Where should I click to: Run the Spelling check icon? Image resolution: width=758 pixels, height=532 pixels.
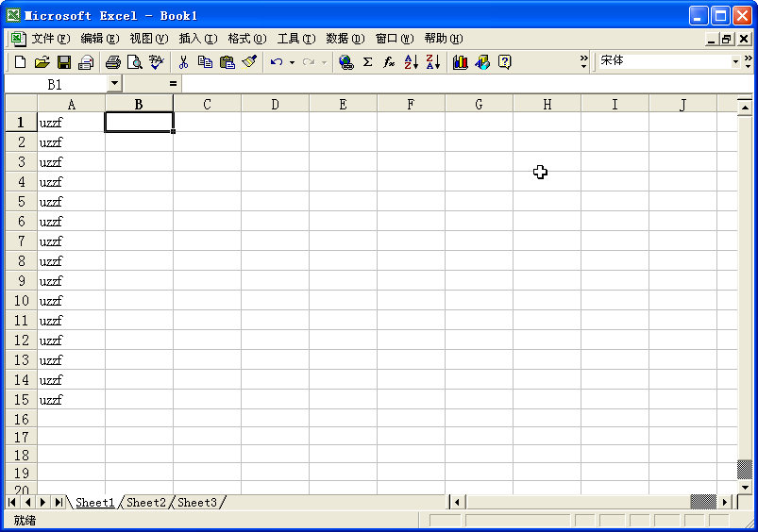coord(156,62)
